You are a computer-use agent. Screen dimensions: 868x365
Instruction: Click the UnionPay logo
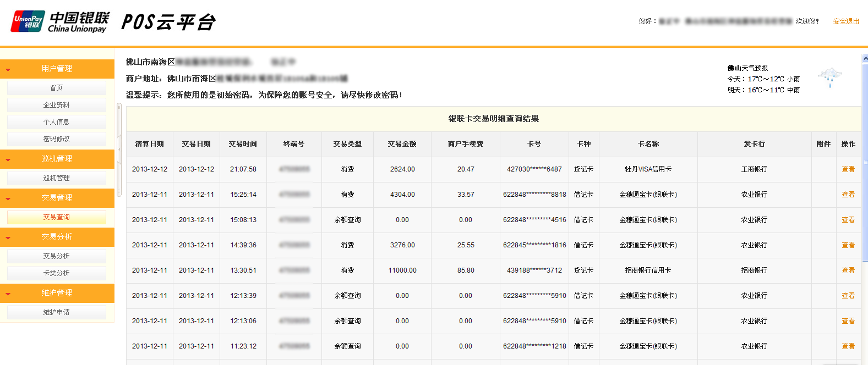click(61, 22)
